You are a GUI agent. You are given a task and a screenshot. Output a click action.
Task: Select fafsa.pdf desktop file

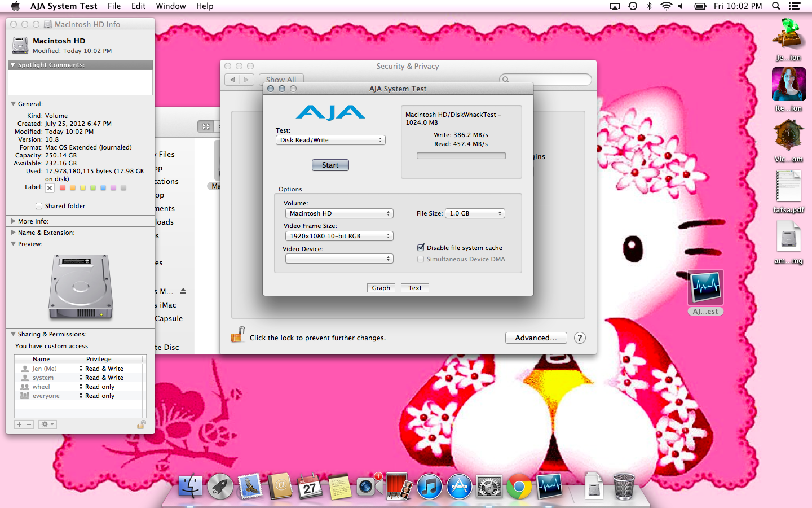(x=788, y=192)
